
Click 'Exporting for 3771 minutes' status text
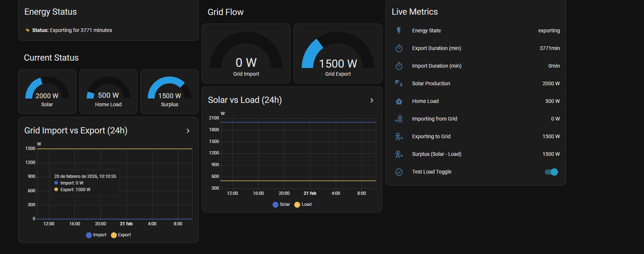[x=81, y=30]
